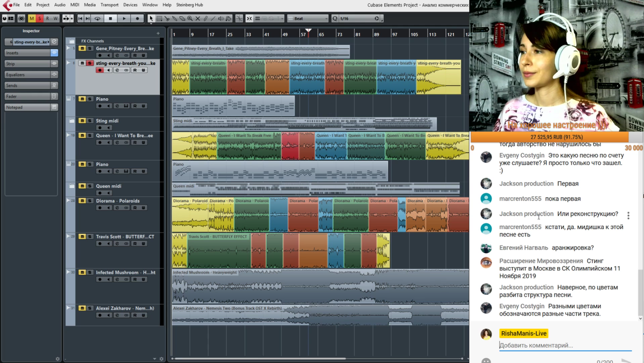Open the Project menu
The width and height of the screenshot is (644, 363).
tap(43, 5)
